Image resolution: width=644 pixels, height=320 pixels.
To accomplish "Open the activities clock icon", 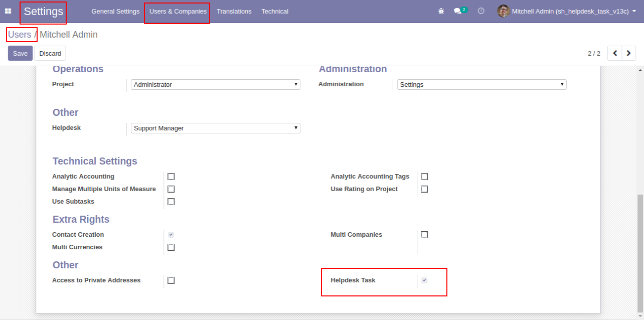I will [481, 11].
